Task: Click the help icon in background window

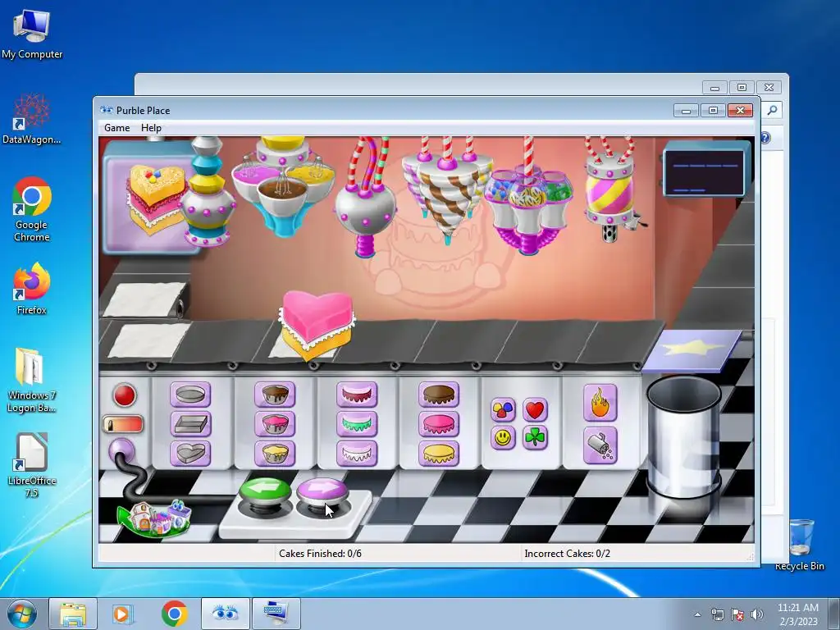Action: pyautogui.click(x=765, y=138)
